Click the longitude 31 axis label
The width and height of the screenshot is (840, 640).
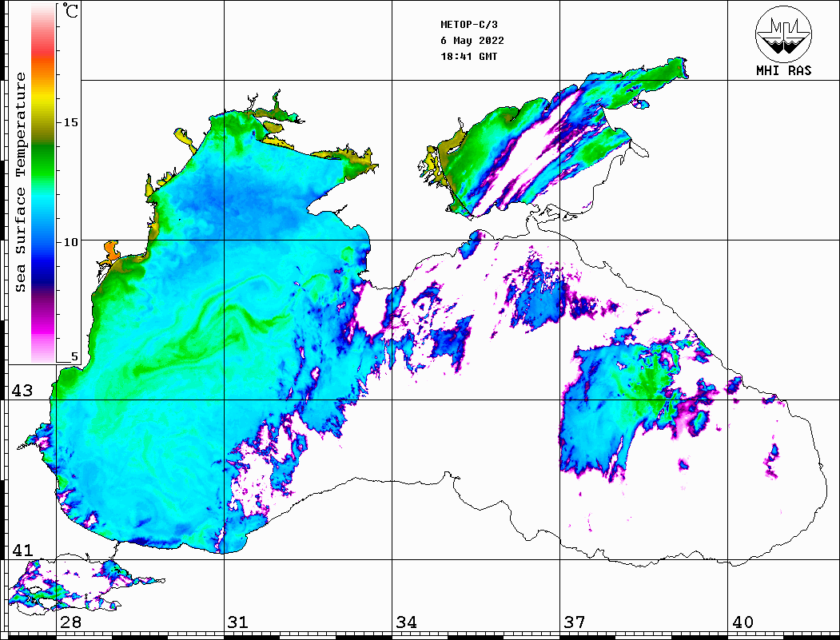point(237,622)
